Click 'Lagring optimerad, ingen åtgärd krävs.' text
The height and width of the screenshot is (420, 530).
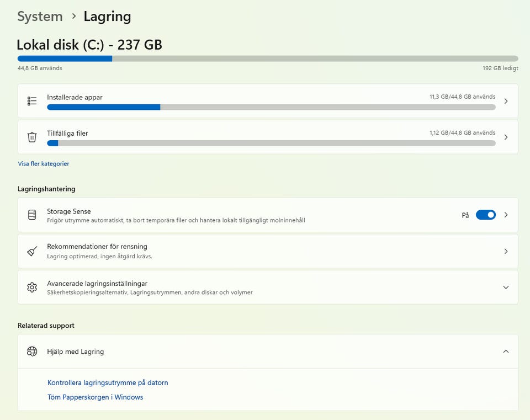click(x=99, y=256)
